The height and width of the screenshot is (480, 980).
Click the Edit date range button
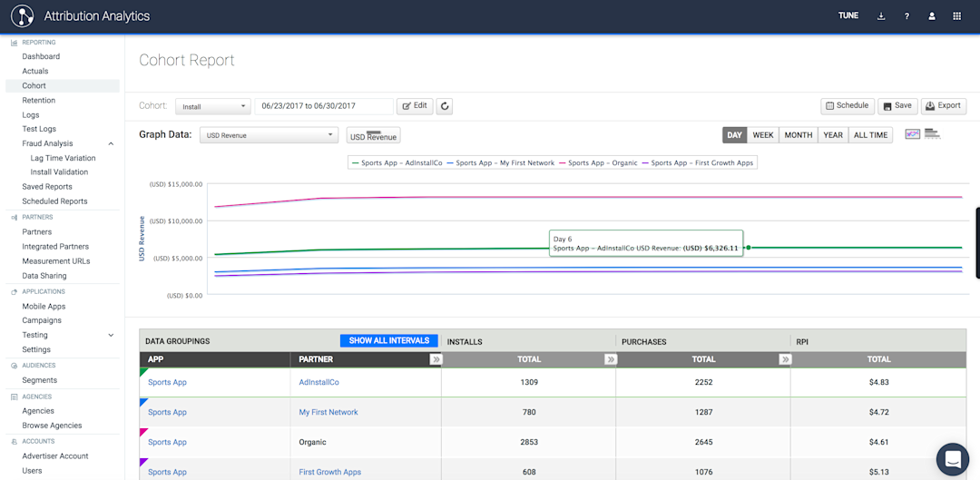[x=415, y=106]
